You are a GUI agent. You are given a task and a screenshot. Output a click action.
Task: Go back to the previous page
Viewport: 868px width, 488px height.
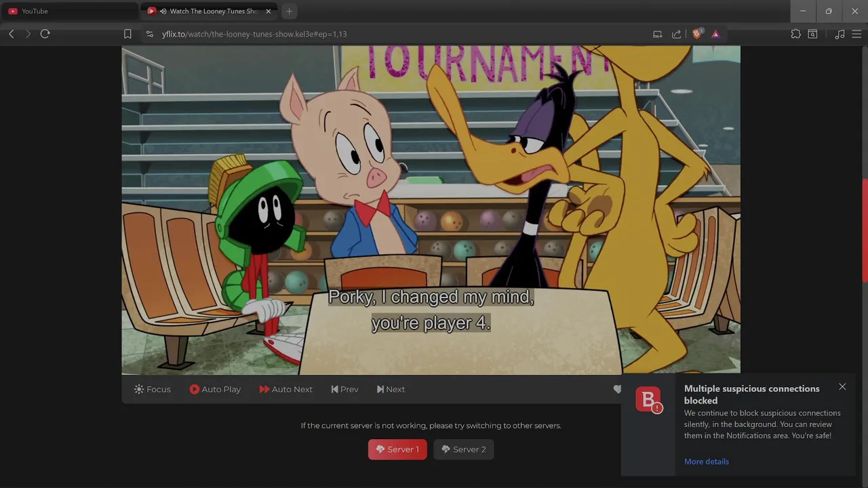pyautogui.click(x=12, y=34)
